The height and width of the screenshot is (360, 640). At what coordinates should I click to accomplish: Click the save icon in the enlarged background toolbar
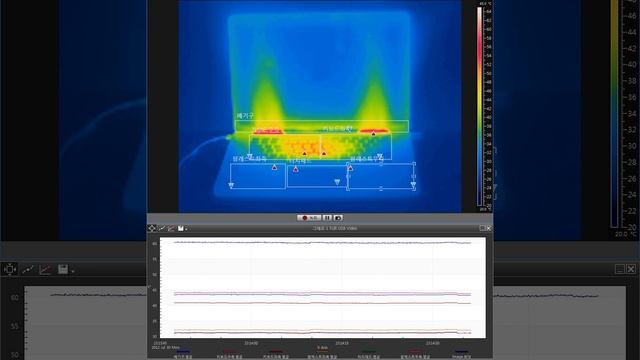(x=62, y=269)
